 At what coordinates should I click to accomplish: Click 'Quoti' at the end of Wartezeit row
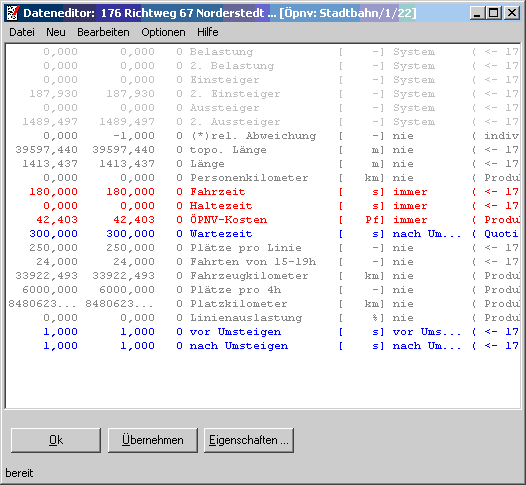(x=502, y=234)
